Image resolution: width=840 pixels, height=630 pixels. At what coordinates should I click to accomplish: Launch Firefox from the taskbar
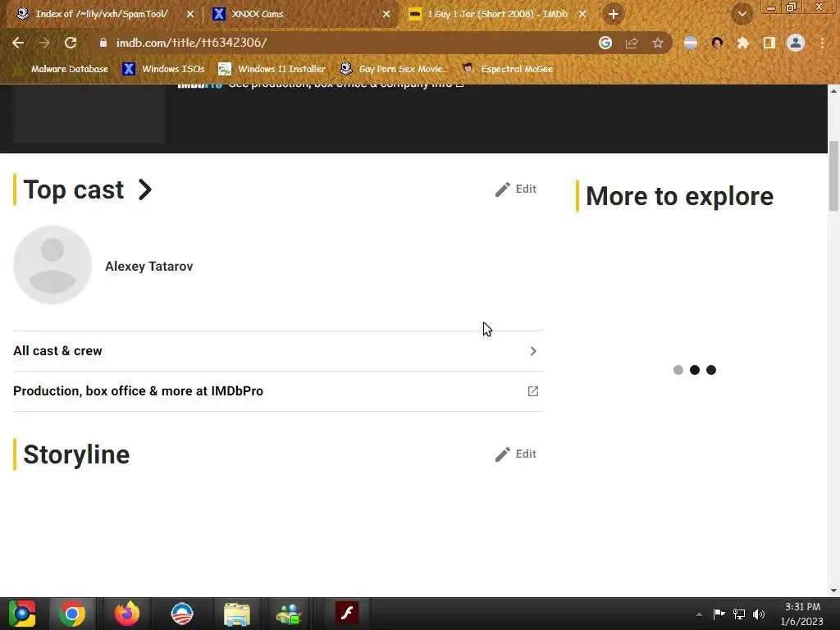click(x=127, y=614)
